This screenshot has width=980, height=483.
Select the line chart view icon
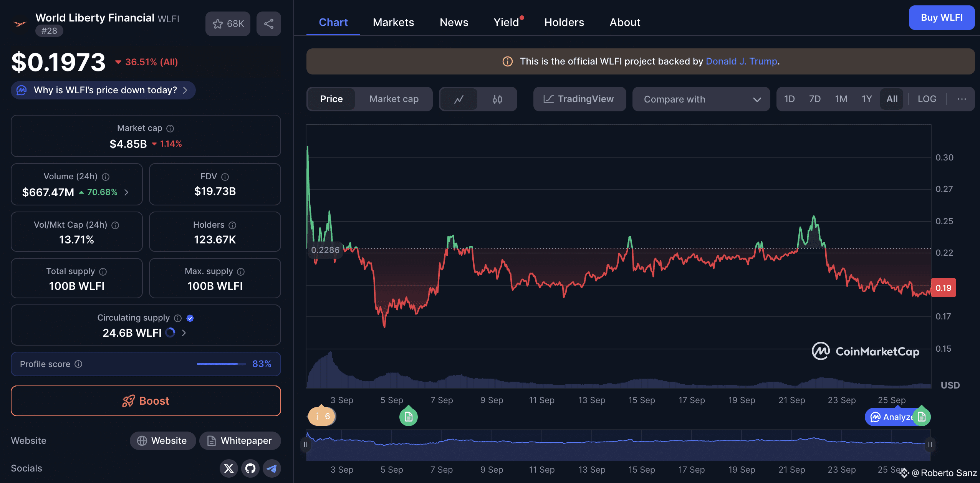pos(459,99)
